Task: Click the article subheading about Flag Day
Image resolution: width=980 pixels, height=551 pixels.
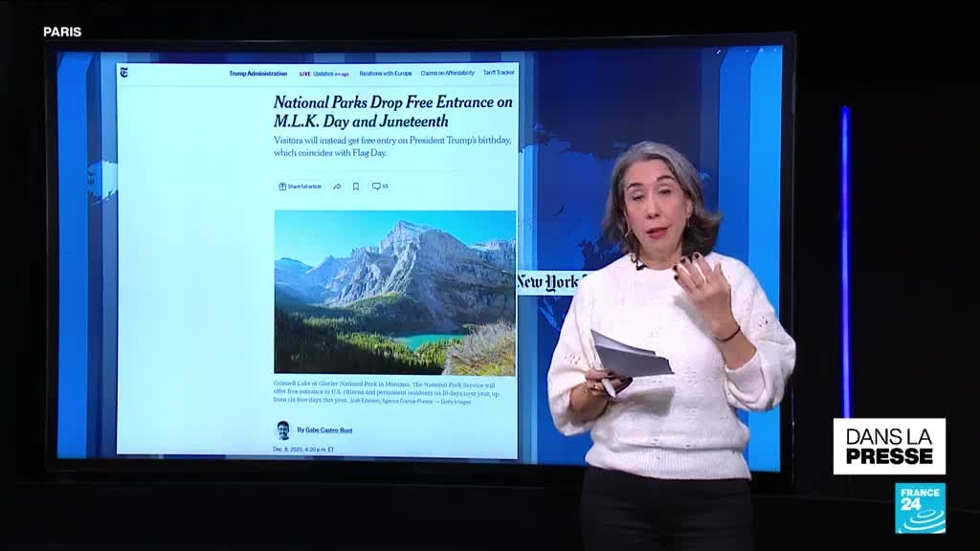Action: (391, 146)
